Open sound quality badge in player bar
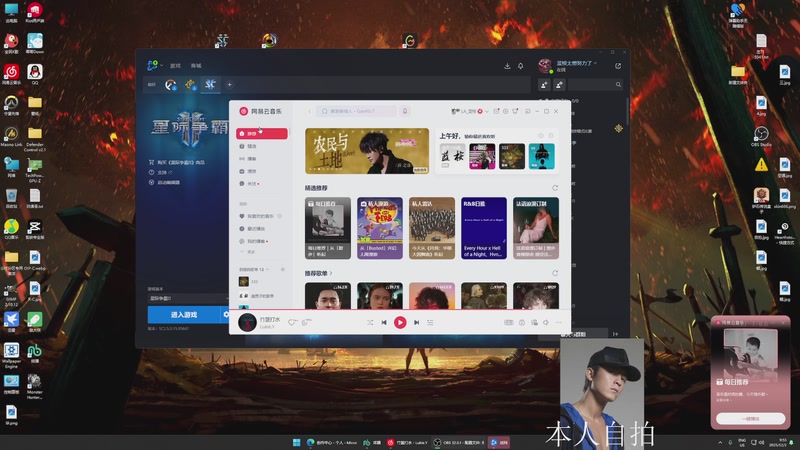The width and height of the screenshot is (800, 450). [x=509, y=322]
